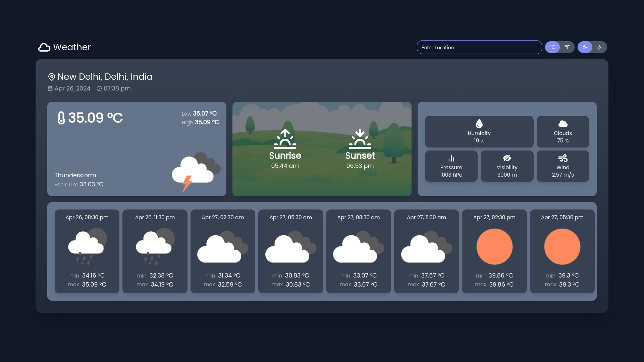Switch temperature units to Fahrenheit
Image resolution: width=644 pixels, height=362 pixels.
pos(568,47)
